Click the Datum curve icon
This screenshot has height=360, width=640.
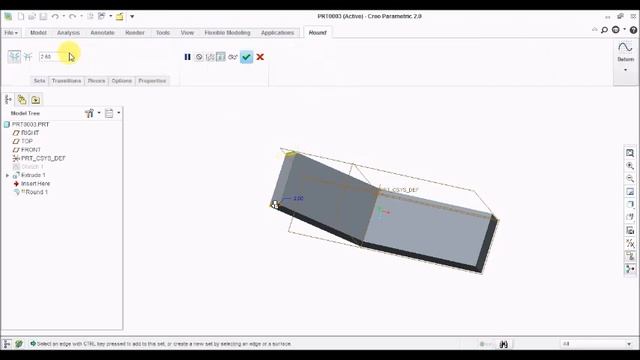(x=625, y=47)
